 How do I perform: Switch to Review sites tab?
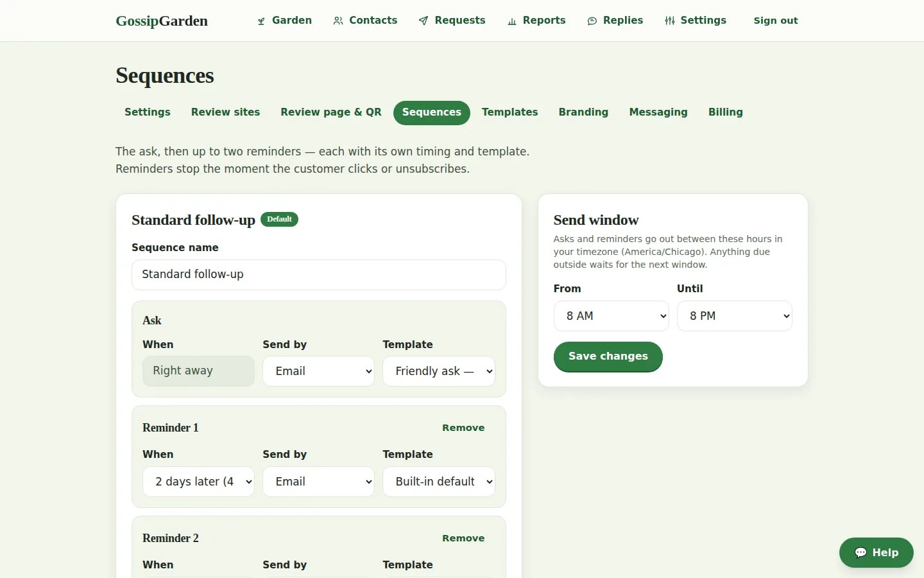[225, 112]
